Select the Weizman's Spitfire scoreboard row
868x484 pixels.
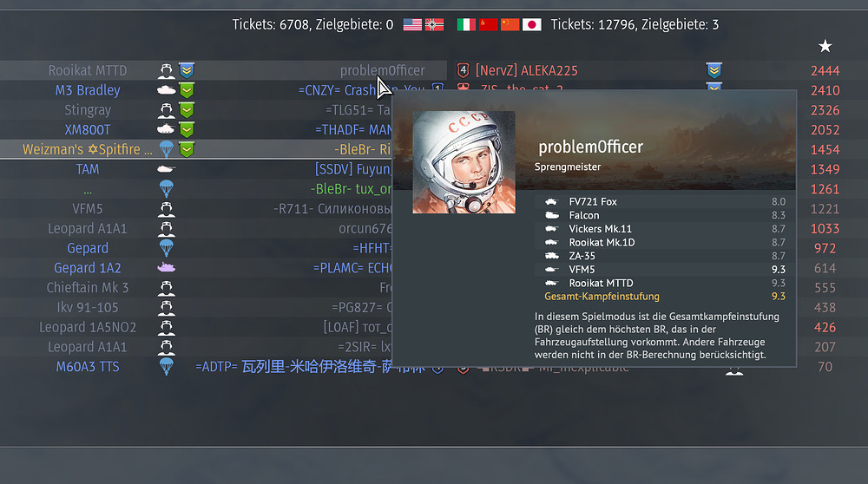223,149
